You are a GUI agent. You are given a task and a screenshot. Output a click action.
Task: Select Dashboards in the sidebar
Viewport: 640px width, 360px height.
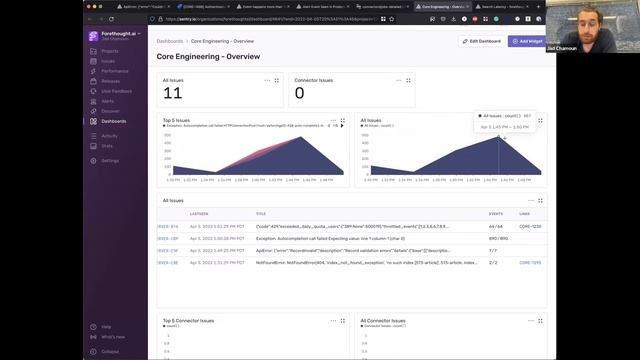113,121
